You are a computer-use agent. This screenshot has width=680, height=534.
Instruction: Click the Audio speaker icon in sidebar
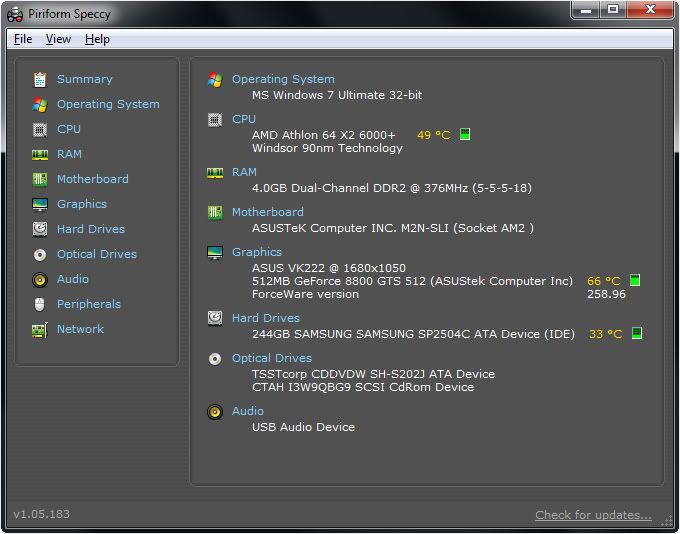pyautogui.click(x=40, y=280)
